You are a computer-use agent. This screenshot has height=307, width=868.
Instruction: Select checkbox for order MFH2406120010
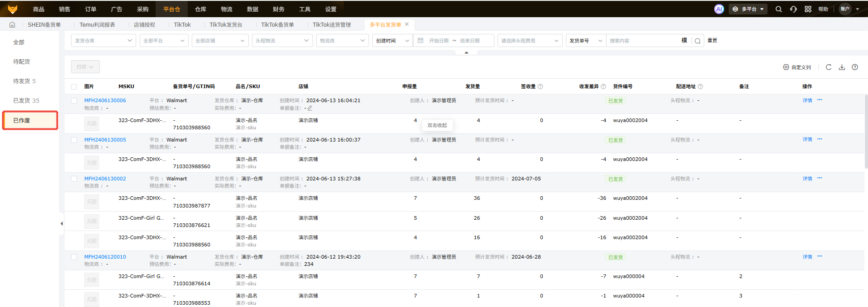tap(74, 257)
